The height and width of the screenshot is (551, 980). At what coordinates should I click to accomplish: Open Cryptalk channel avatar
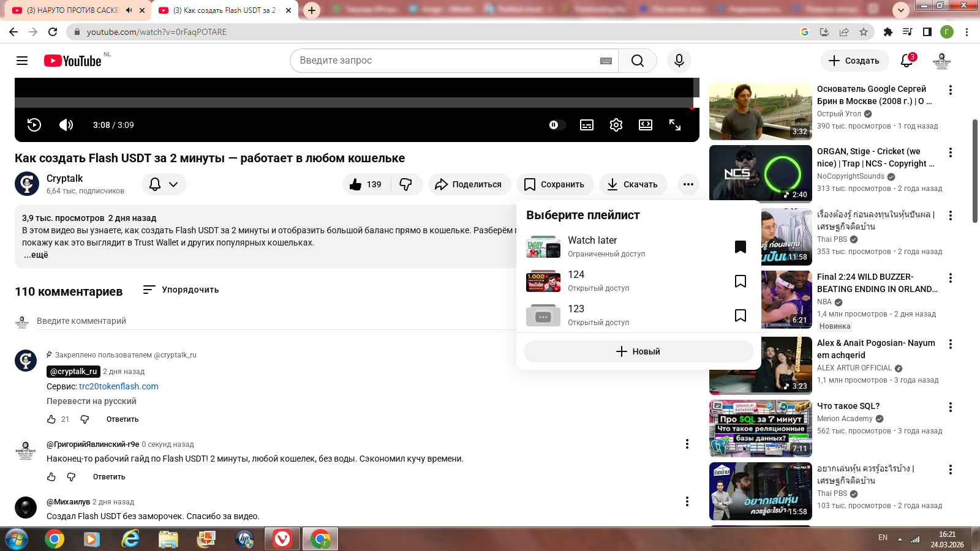(x=27, y=184)
